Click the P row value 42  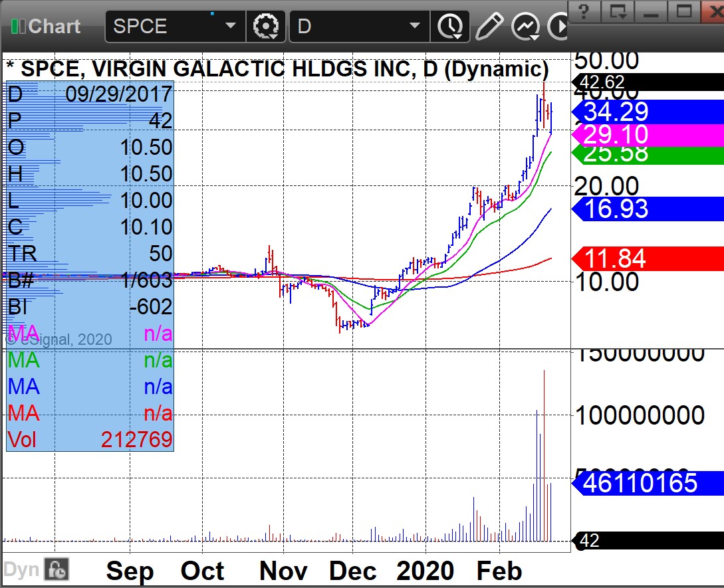160,121
